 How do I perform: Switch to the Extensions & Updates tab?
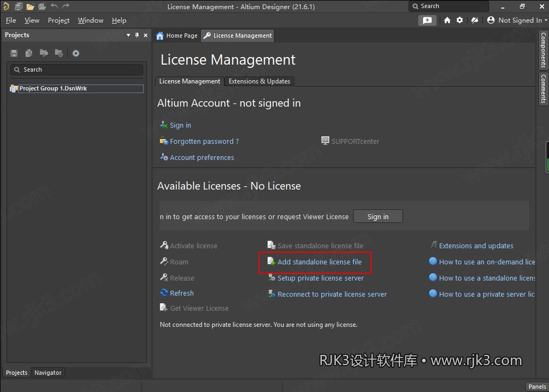click(259, 81)
